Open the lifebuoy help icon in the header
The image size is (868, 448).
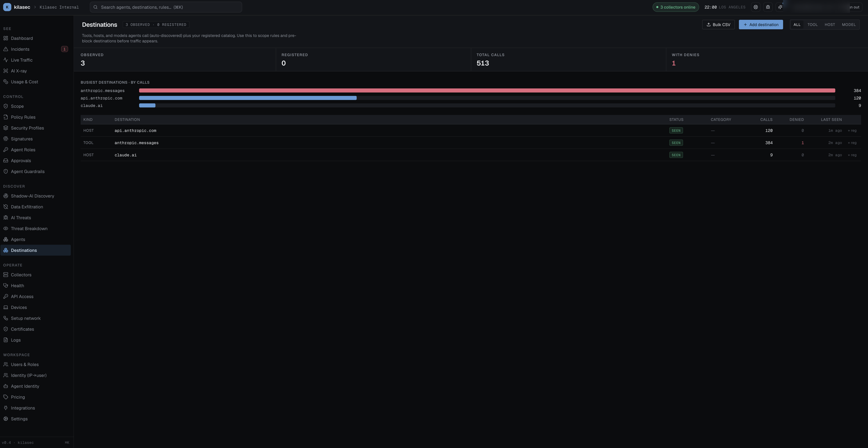[x=756, y=7]
